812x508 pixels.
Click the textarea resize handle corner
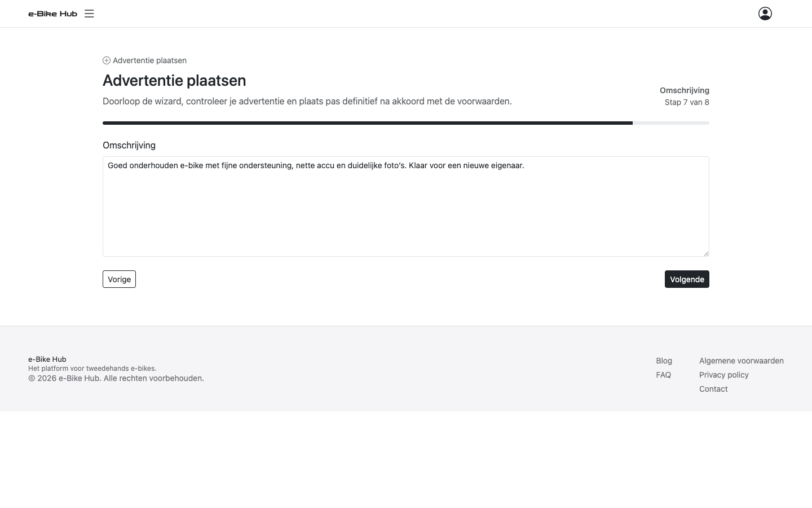pyautogui.click(x=706, y=253)
